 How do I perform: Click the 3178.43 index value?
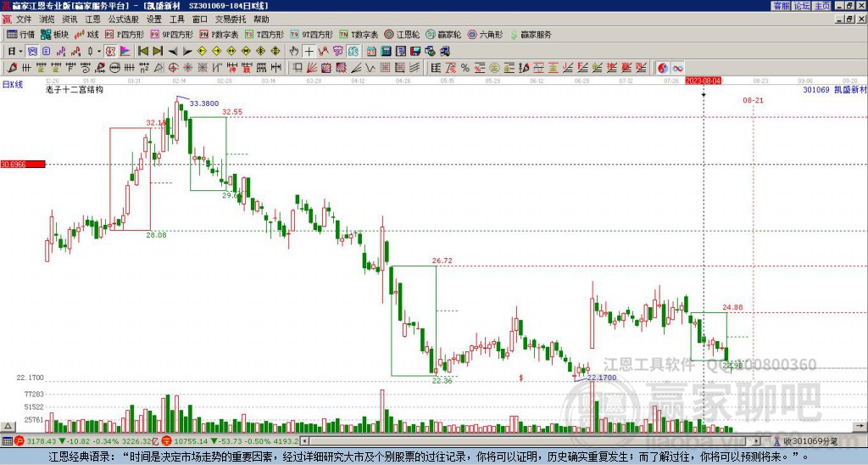click(x=42, y=441)
